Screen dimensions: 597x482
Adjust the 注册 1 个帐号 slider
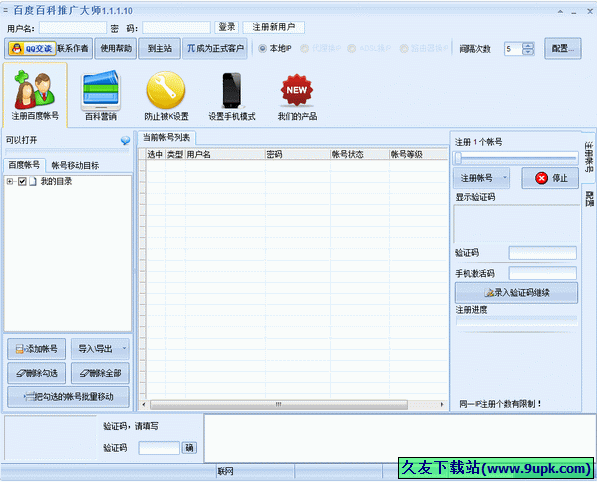point(516,157)
